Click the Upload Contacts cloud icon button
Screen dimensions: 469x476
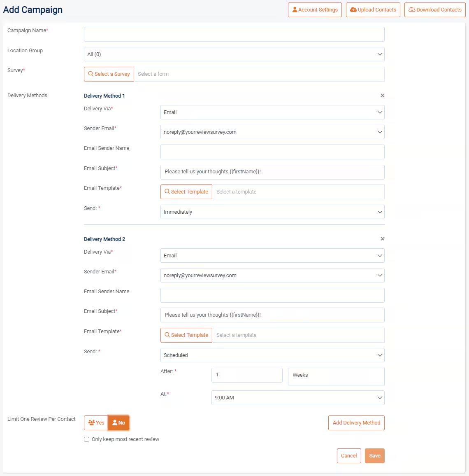pos(373,10)
